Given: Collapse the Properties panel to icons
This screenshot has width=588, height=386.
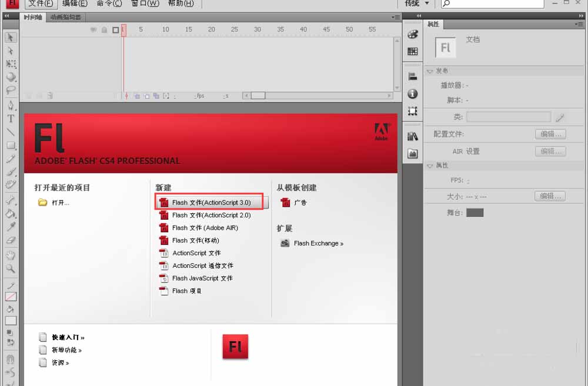Looking at the screenshot, I should [x=581, y=16].
